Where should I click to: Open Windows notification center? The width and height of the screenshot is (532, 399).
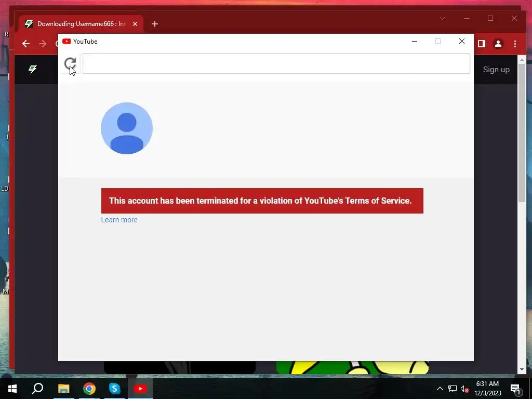point(516,389)
